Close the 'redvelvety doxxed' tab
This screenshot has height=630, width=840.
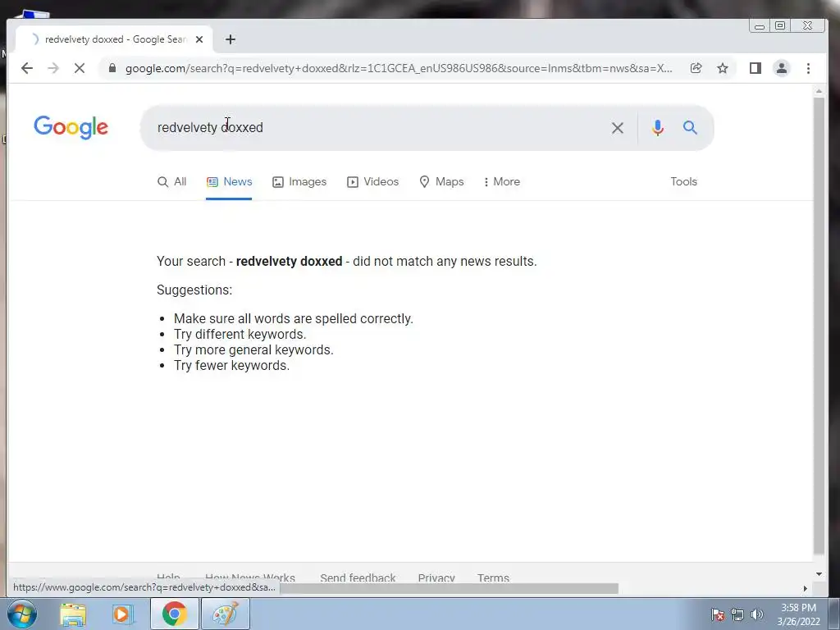(199, 39)
